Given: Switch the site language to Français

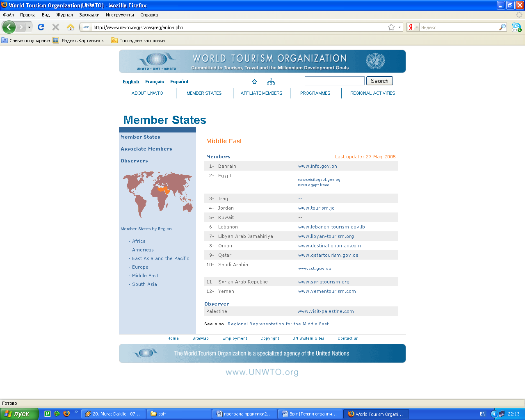Looking at the screenshot, I should (x=155, y=82).
